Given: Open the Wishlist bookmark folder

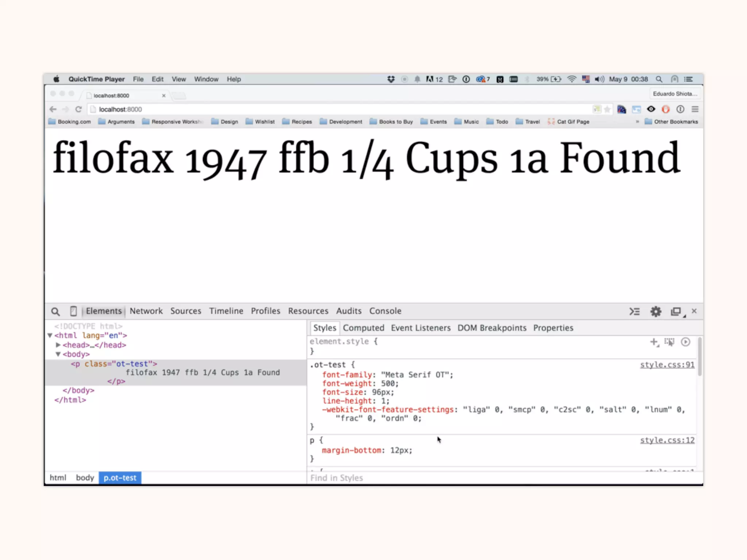Looking at the screenshot, I should click(x=260, y=121).
